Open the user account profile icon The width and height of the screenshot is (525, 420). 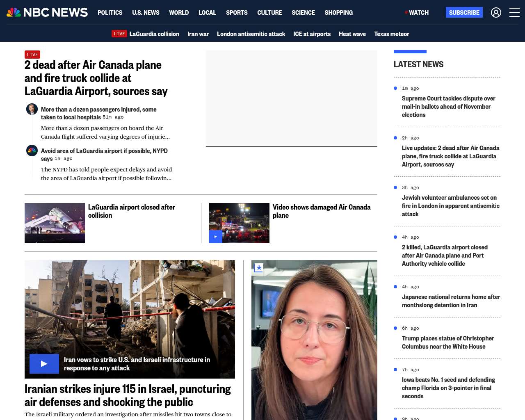tap(496, 13)
